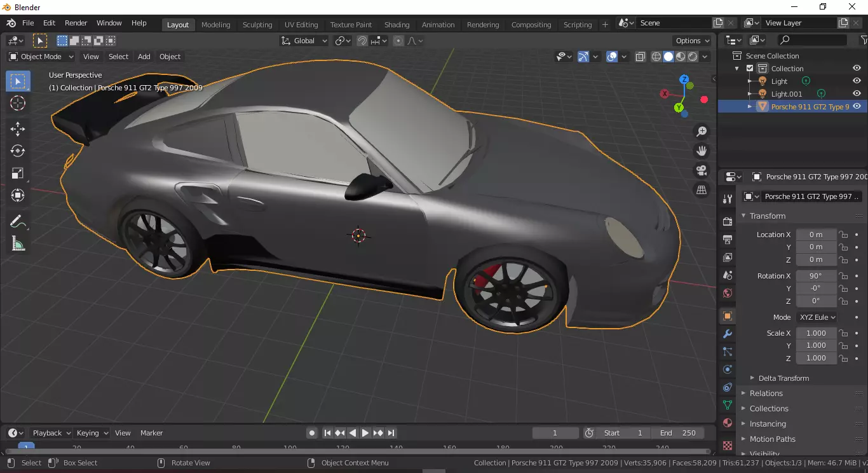The image size is (868, 473).
Task: Uncheck the Collection checkbox in outliner
Action: [750, 69]
